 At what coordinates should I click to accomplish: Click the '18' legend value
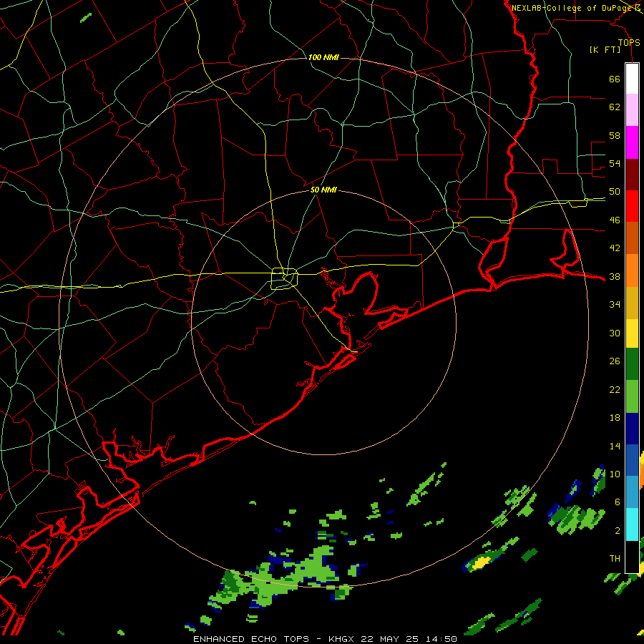615,418
